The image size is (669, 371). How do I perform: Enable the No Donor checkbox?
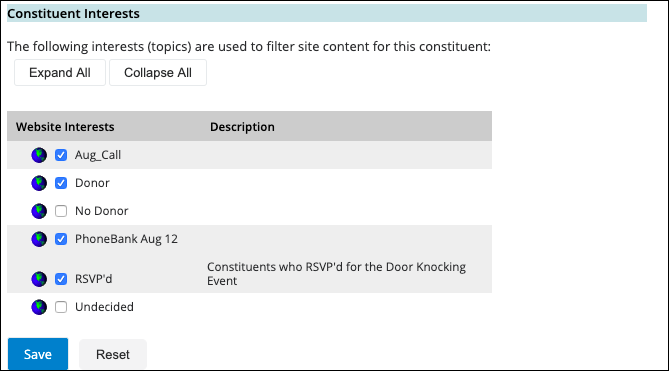[61, 211]
